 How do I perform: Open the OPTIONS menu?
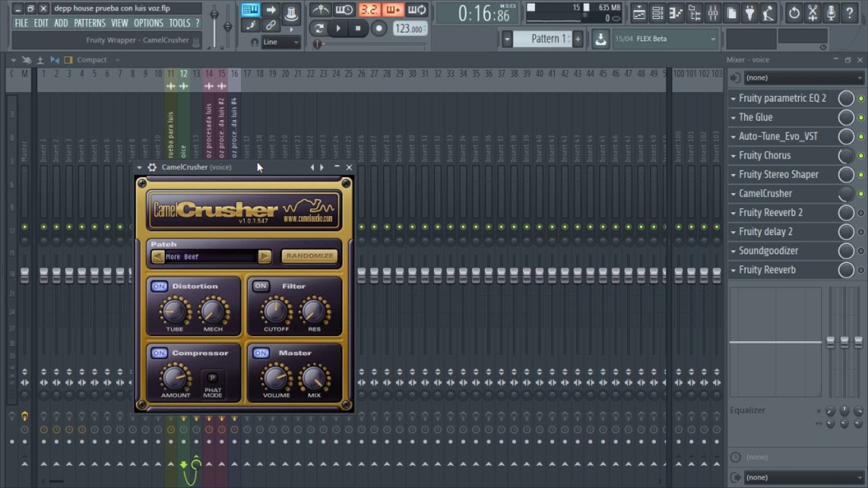pos(149,23)
